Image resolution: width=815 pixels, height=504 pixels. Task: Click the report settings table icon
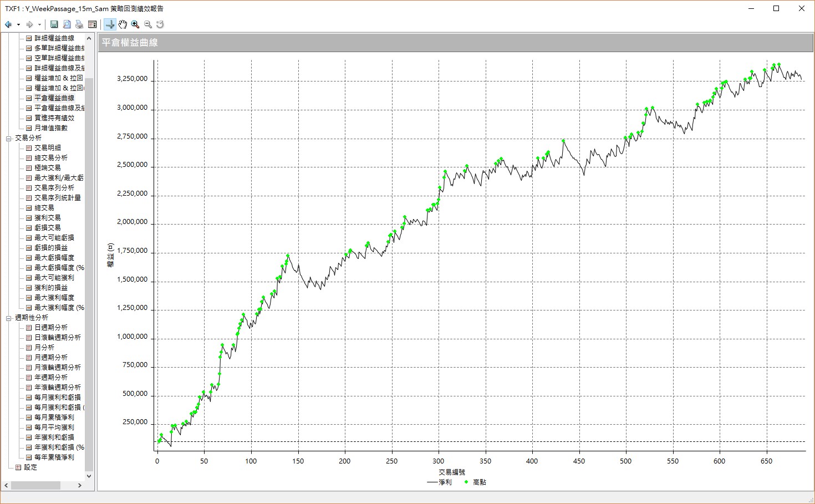click(x=92, y=24)
